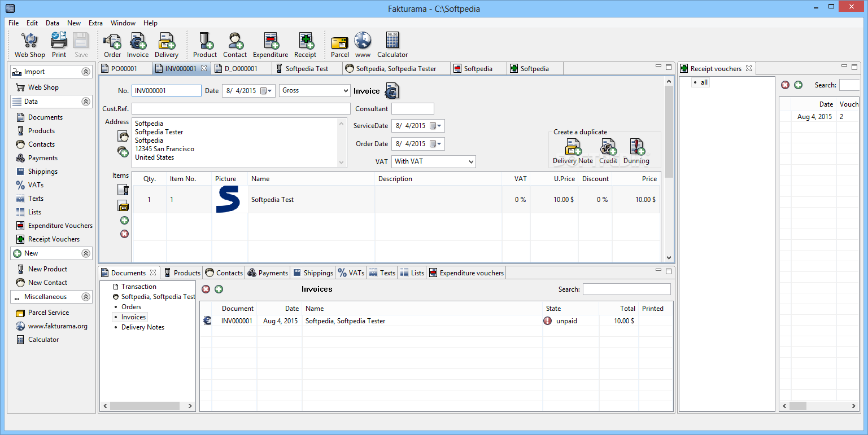Click the Consultant input field
Screen dimensions: 868x435
tap(413, 108)
